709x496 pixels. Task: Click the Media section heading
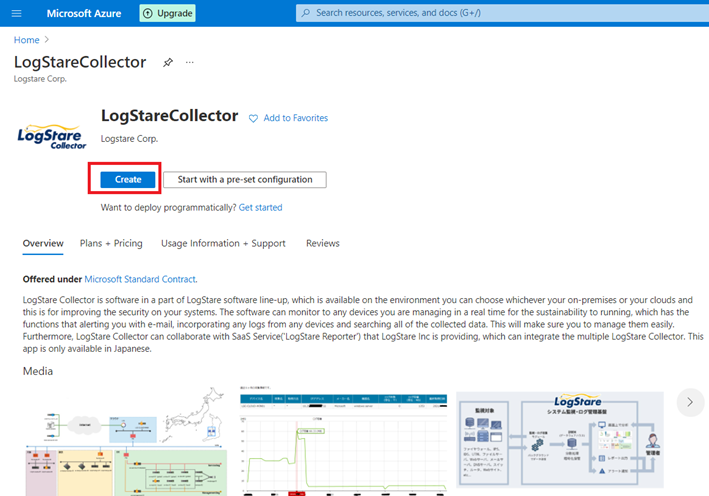click(38, 371)
